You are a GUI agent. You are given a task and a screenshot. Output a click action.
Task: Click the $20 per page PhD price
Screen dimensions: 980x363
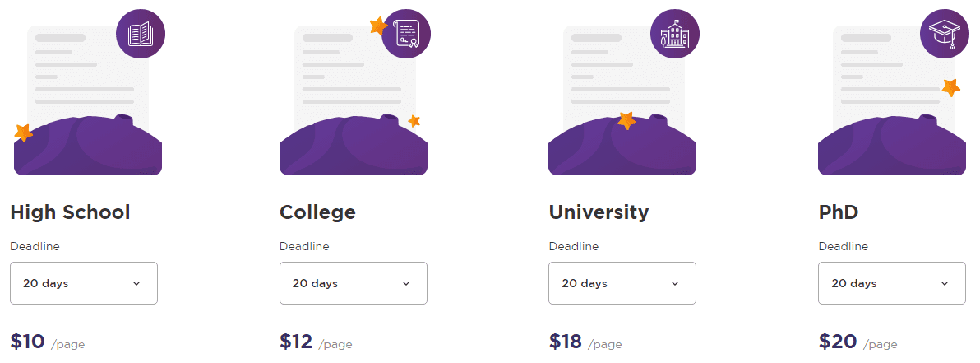pos(857,342)
